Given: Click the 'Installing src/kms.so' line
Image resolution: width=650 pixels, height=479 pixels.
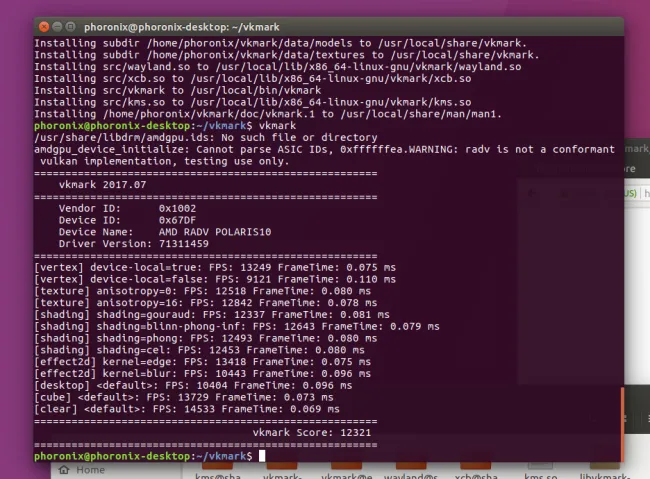Looking at the screenshot, I should click(x=252, y=102).
